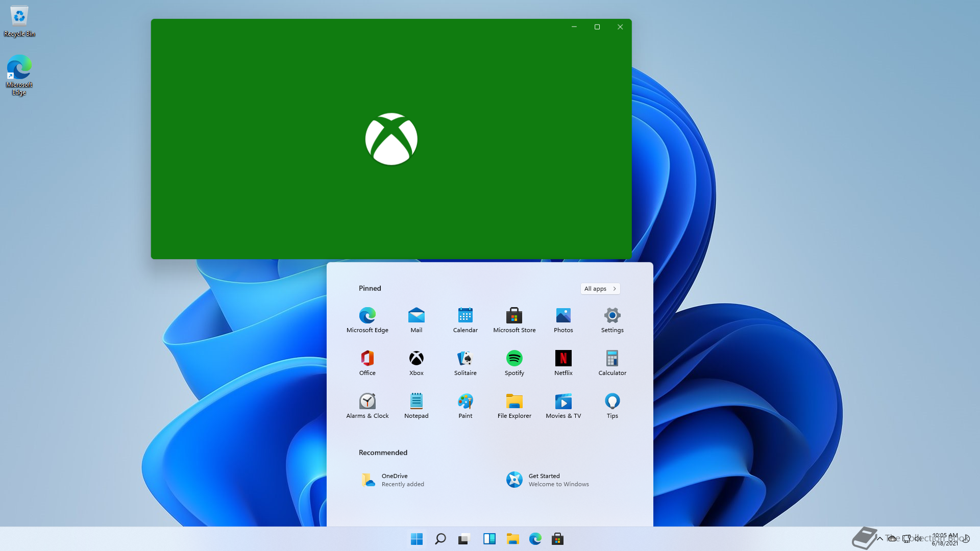Image resolution: width=980 pixels, height=551 pixels.
Task: Open the pinned Tips app
Action: 612,406
